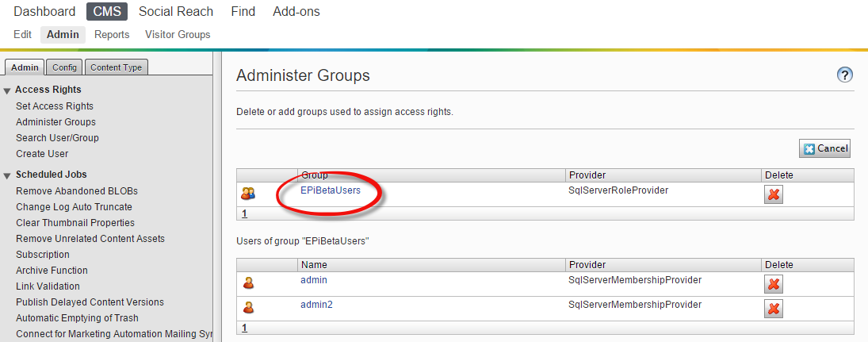Viewport: 868px width, 342px height.
Task: Open the Social Reach menu
Action: (175, 12)
